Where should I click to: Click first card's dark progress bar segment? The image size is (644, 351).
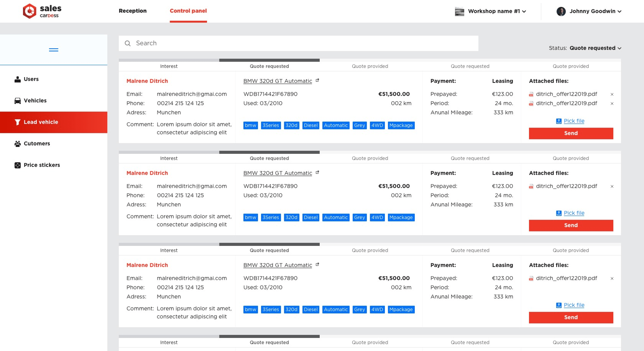coord(269,60)
